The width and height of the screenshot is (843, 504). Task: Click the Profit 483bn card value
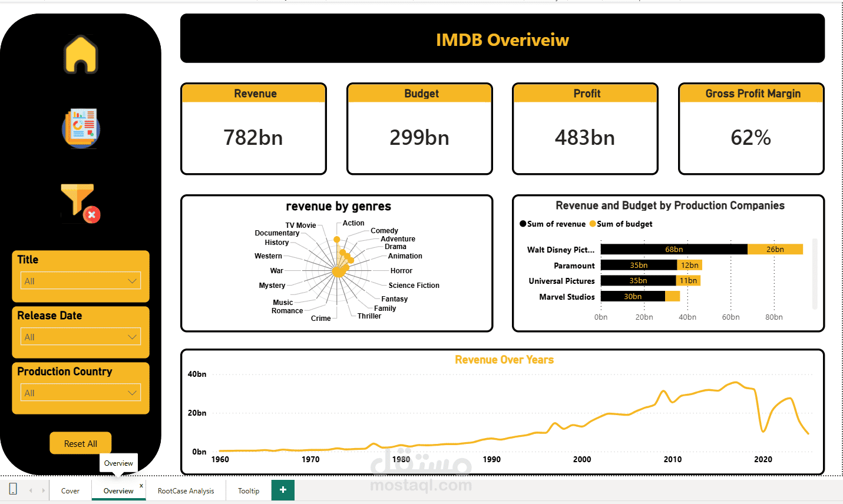click(585, 138)
